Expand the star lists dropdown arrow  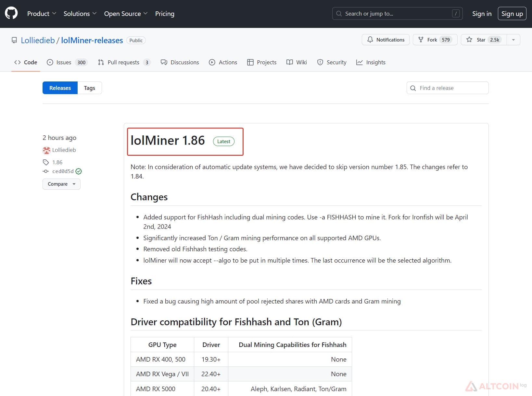pyautogui.click(x=513, y=40)
